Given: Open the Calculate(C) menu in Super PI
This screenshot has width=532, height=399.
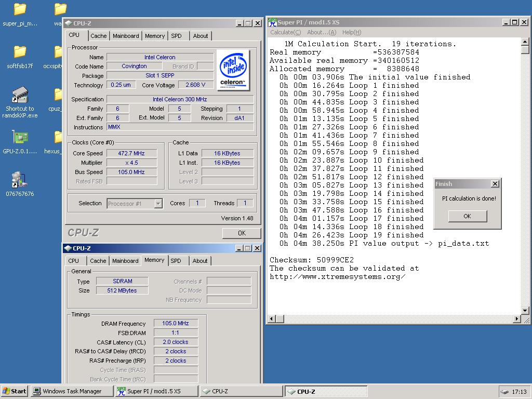Looking at the screenshot, I should tap(286, 32).
